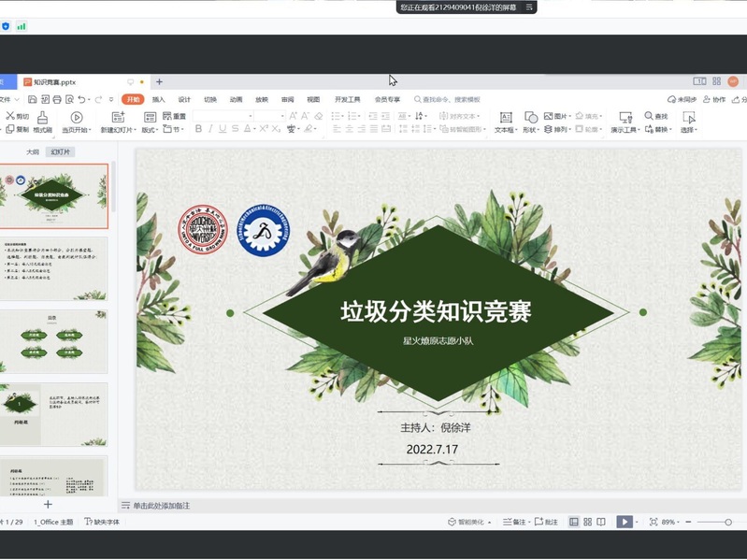Switch to Outline (大纲) panel view
Image resolution: width=747 pixels, height=560 pixels.
[x=33, y=151]
